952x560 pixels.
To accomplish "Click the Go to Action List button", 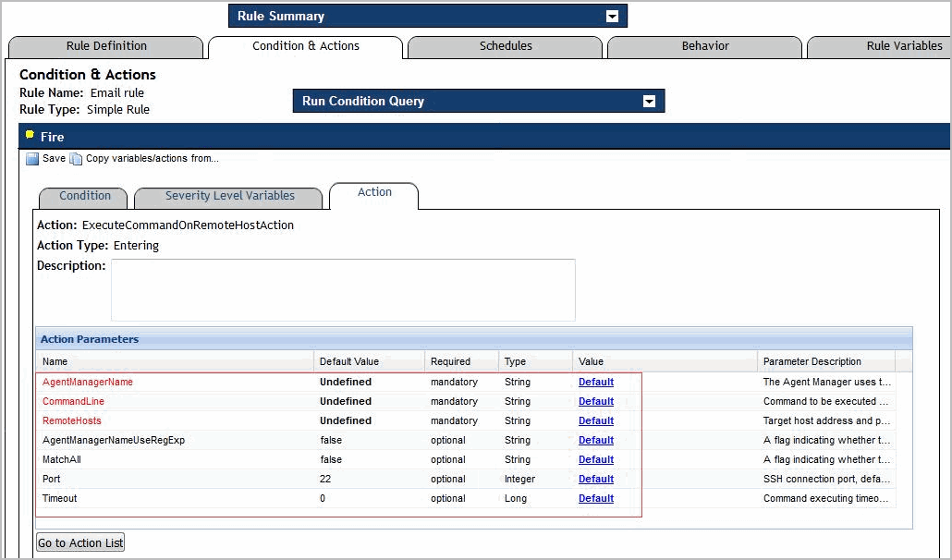I will pos(80,542).
